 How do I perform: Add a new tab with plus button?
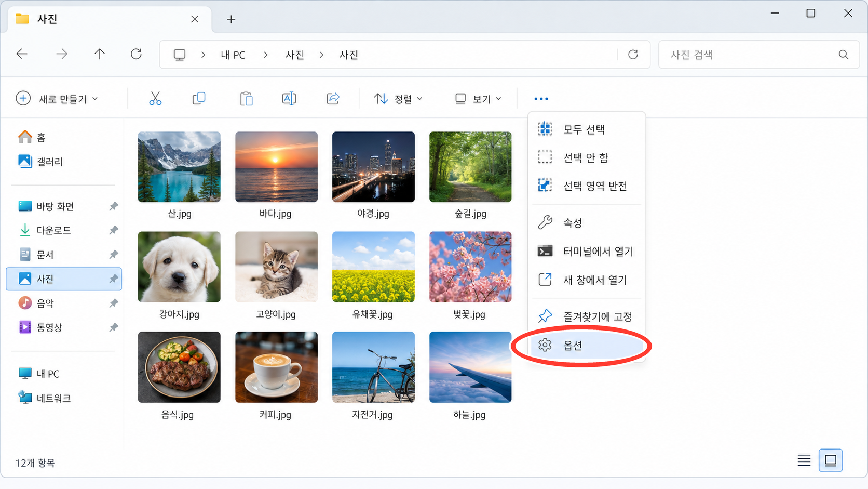coord(231,19)
